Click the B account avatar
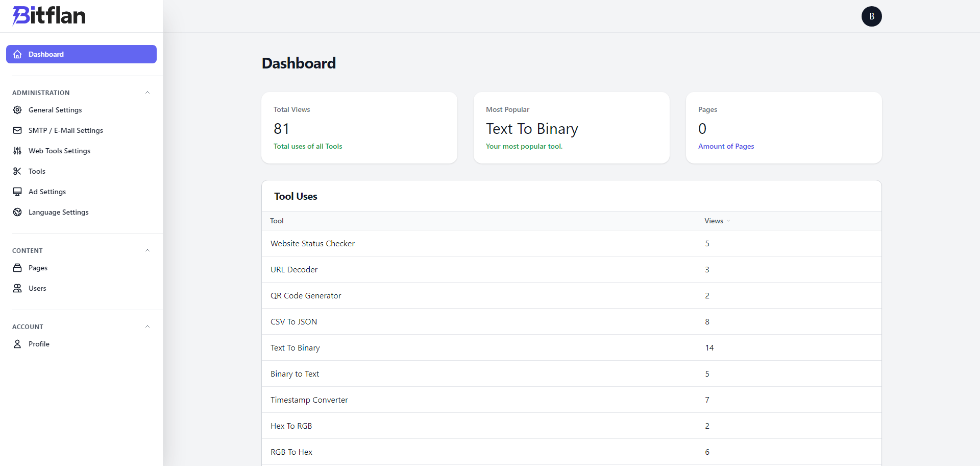This screenshot has width=980, height=466. click(x=871, y=16)
